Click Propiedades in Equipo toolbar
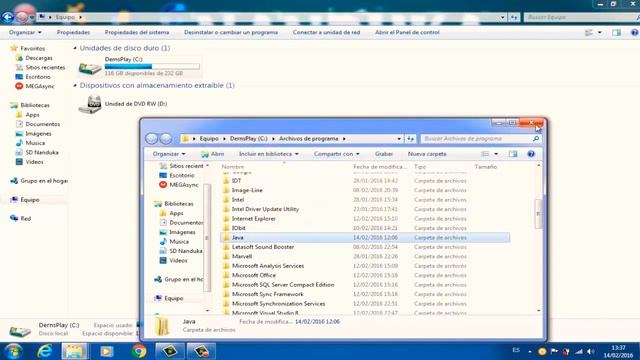 (x=73, y=32)
